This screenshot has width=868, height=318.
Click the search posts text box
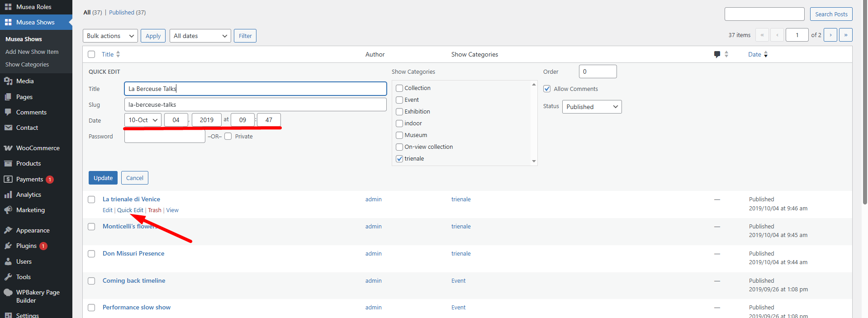point(764,14)
